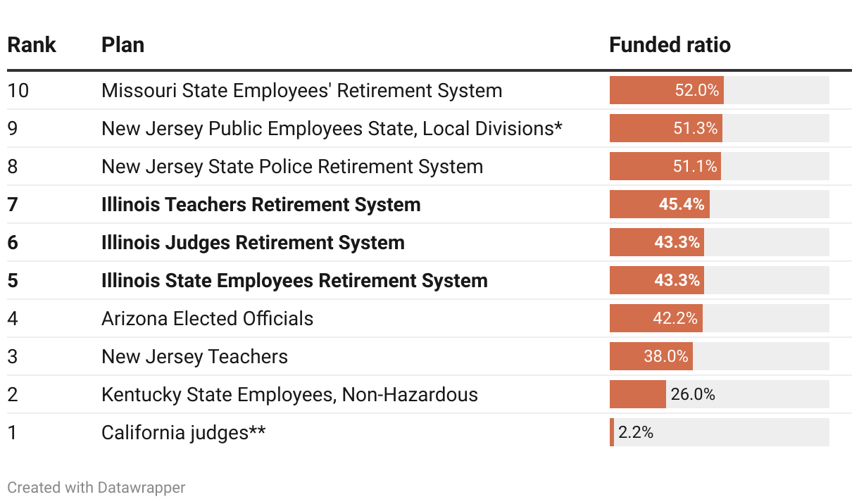Select Illinois Teachers Retirement System plan
859x504 pixels.
(261, 205)
